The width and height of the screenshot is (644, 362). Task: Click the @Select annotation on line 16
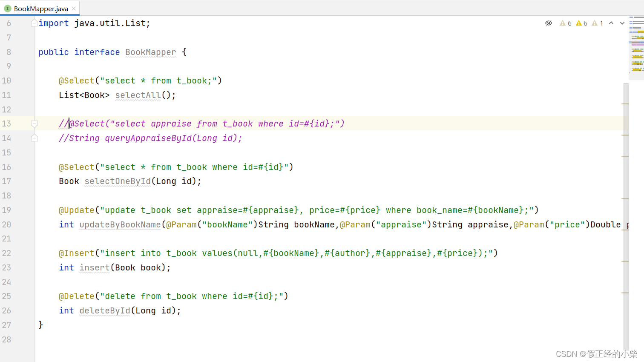point(77,167)
